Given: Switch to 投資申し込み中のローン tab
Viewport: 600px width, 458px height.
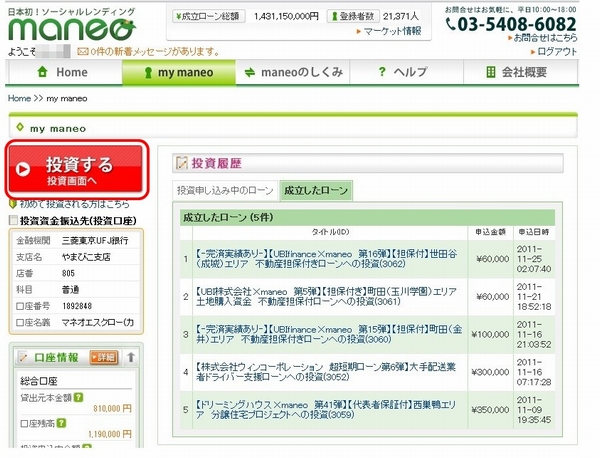Looking at the screenshot, I should point(225,190).
